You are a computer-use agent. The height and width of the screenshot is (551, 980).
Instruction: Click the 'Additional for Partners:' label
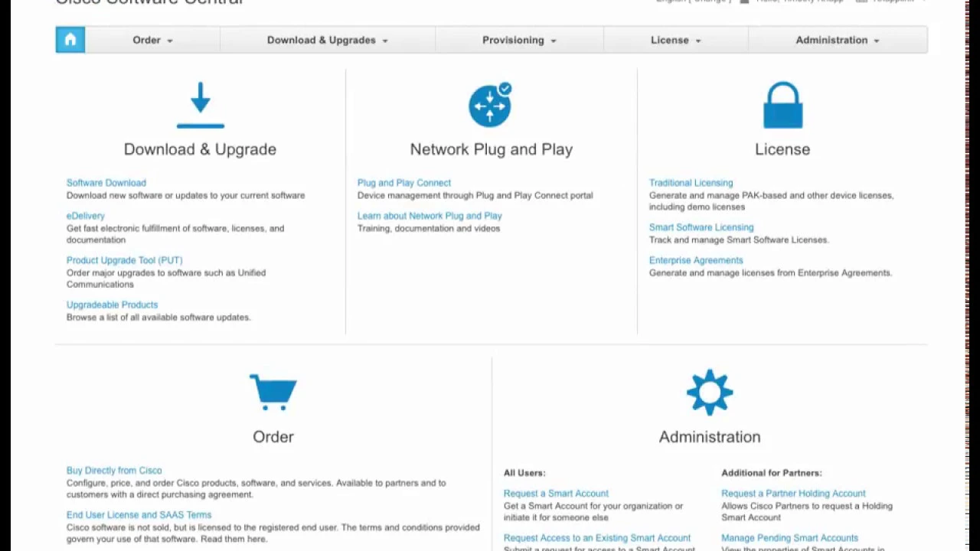pos(771,473)
